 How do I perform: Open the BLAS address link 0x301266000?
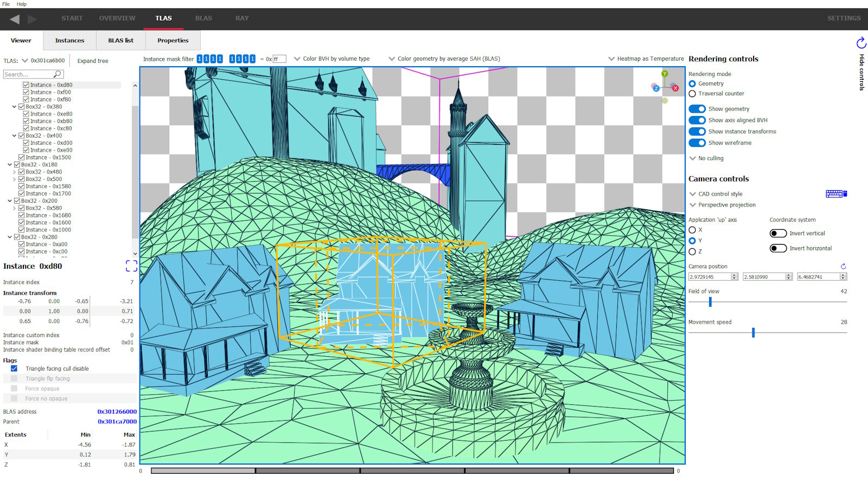coord(117,411)
